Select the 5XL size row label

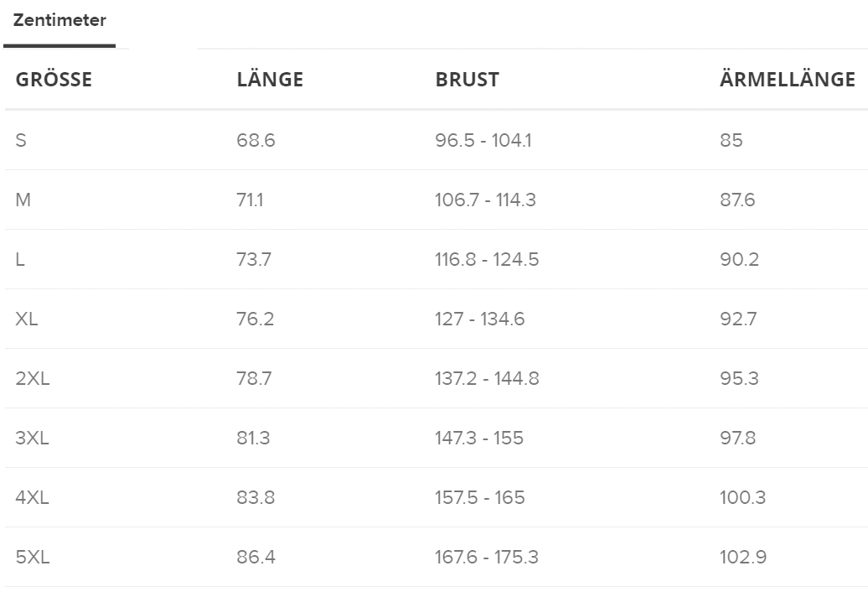pyautogui.click(x=33, y=557)
